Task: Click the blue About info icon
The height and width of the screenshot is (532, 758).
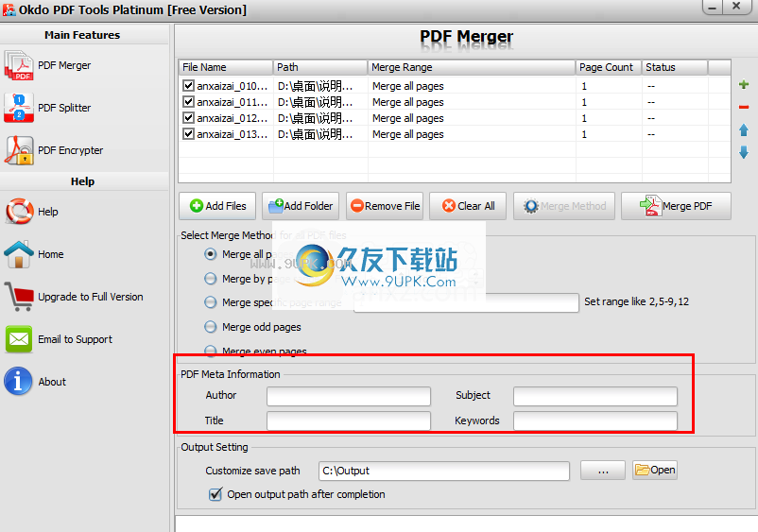Action: point(18,381)
